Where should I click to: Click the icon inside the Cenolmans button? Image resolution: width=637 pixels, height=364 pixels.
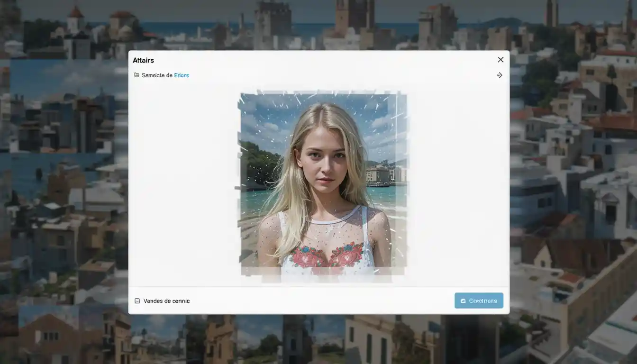[x=463, y=301]
